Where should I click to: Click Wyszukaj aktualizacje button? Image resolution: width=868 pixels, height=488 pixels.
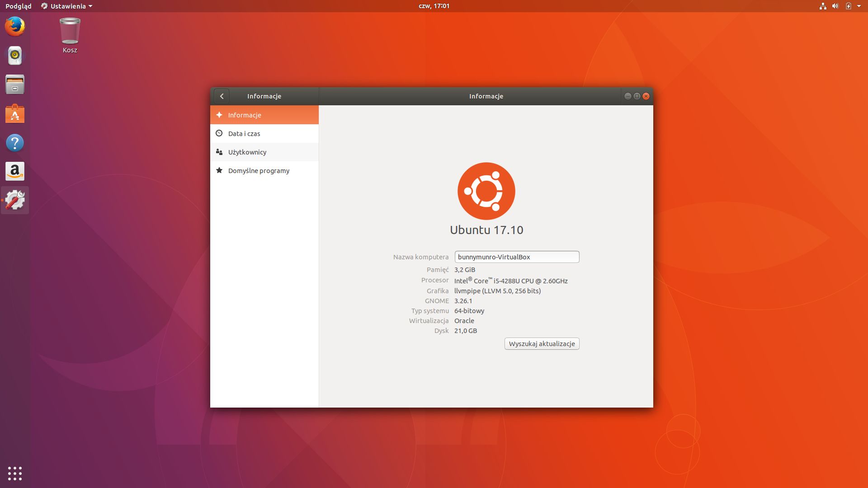coord(542,344)
